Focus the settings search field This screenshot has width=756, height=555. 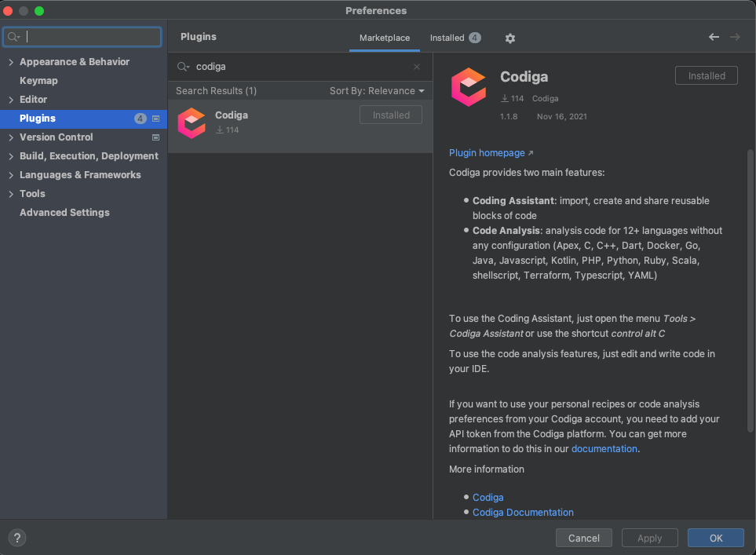click(x=82, y=37)
